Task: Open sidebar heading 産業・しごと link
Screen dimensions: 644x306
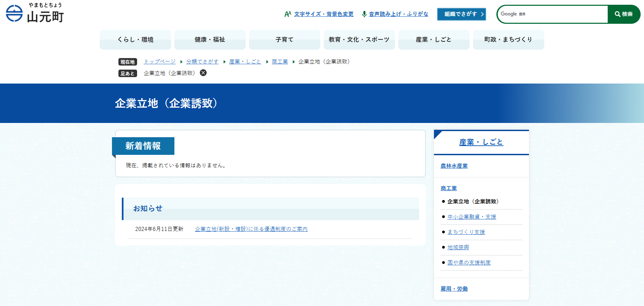Action: point(481,142)
